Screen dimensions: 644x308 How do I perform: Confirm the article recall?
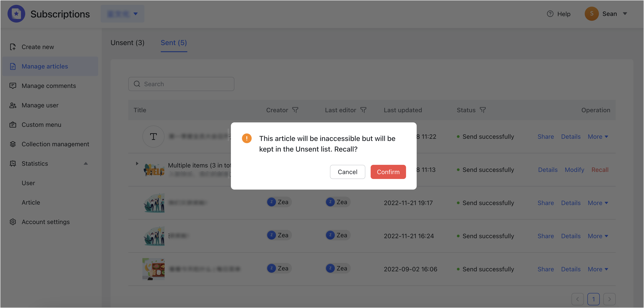[x=388, y=172]
